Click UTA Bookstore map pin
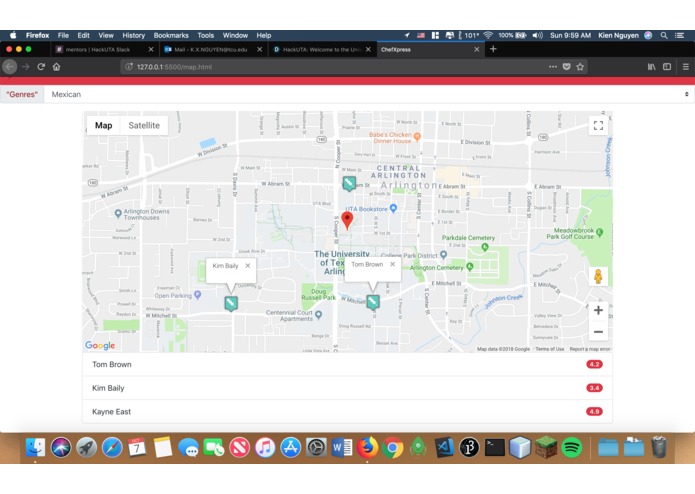695x494 pixels. click(x=393, y=208)
